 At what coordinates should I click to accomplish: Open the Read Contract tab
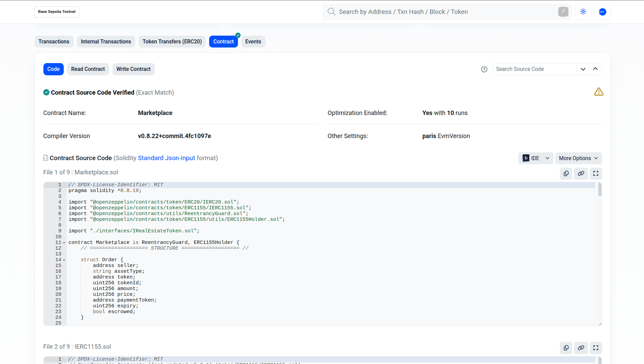tap(88, 69)
